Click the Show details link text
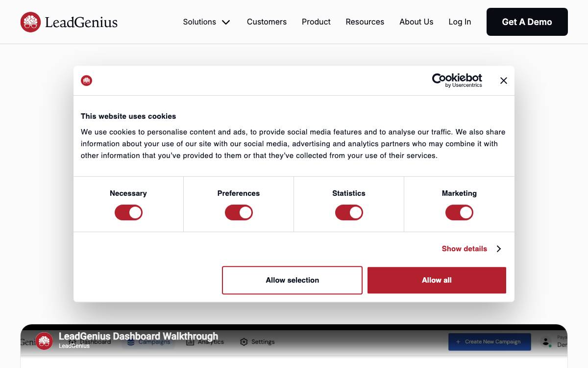This screenshot has height=368, width=588. (465, 249)
